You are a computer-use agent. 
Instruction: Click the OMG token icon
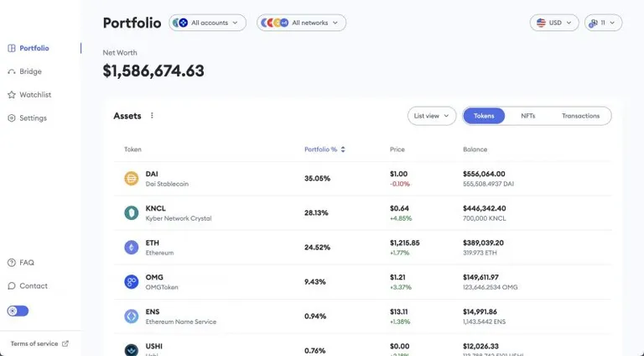coord(132,282)
